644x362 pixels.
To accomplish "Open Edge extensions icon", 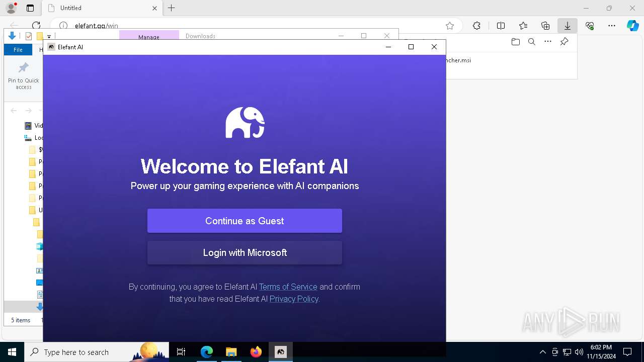I will pos(476,26).
